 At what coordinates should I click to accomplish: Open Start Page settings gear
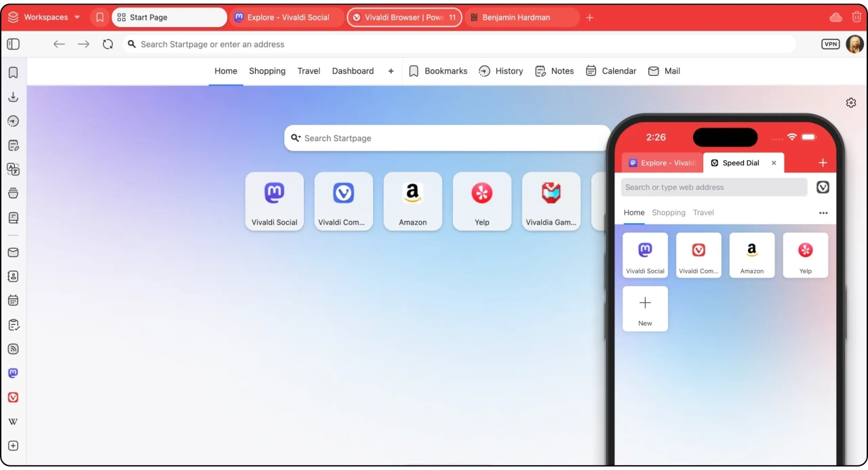tap(851, 103)
